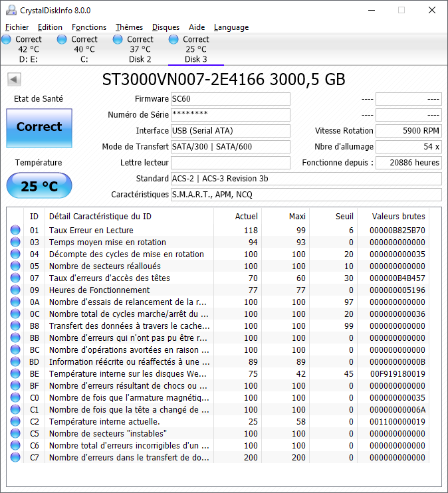Viewport: 448px width, 493px height.
Task: Click the Vitesse Rotation 5900 RPM field
Action: click(409, 131)
